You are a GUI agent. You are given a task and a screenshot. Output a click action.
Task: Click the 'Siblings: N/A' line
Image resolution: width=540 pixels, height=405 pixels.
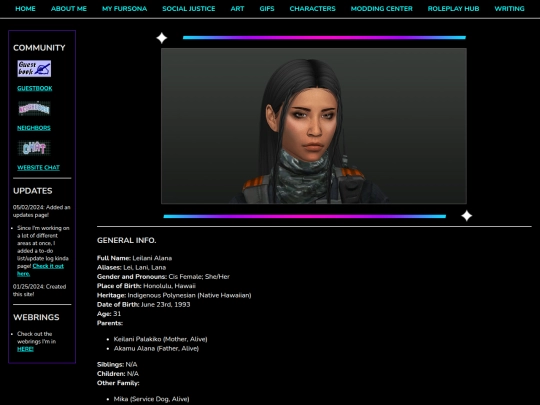click(x=117, y=364)
